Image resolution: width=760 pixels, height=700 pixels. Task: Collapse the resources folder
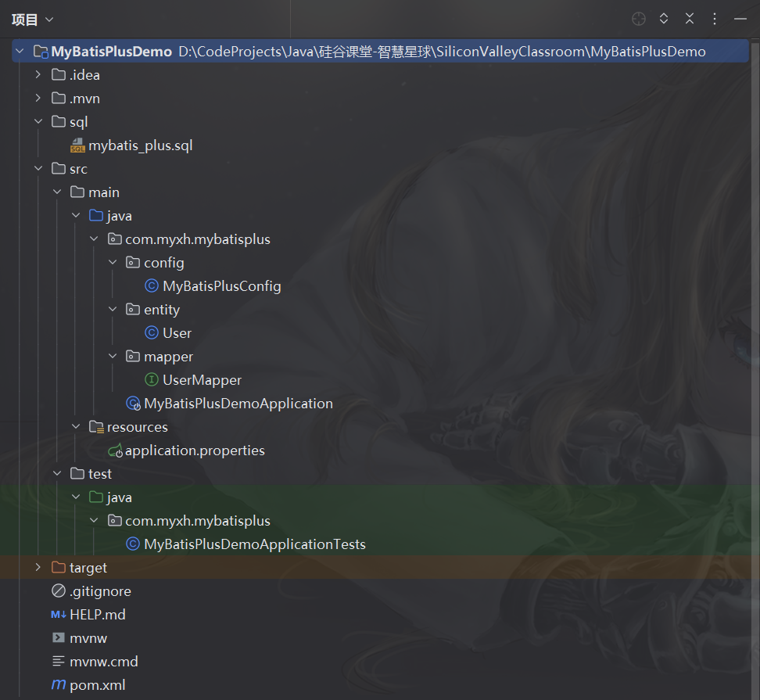click(76, 426)
